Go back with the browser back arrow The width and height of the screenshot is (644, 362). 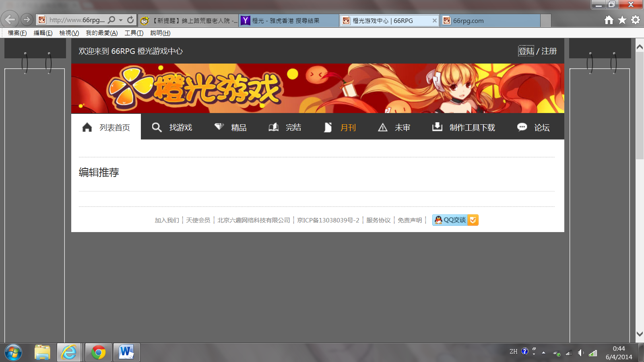pos(10,19)
